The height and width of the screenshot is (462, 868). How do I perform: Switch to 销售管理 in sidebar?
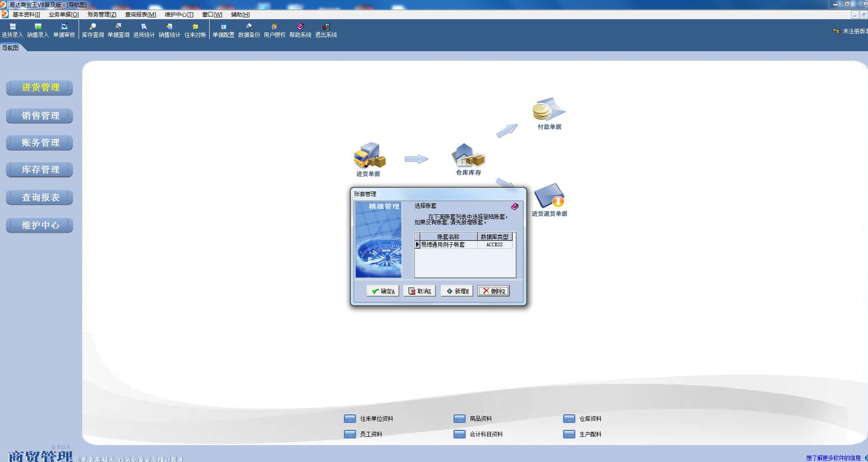pos(40,116)
